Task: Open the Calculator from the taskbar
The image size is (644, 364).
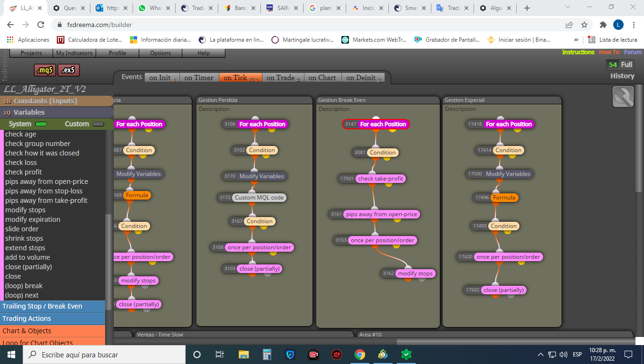Action: (x=267, y=355)
